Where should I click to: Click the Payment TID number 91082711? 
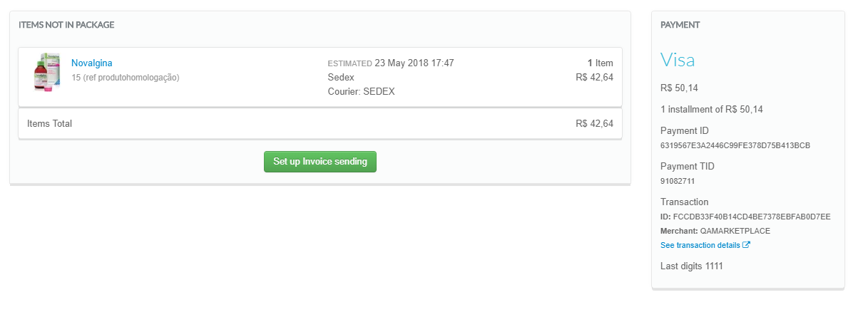tap(678, 181)
